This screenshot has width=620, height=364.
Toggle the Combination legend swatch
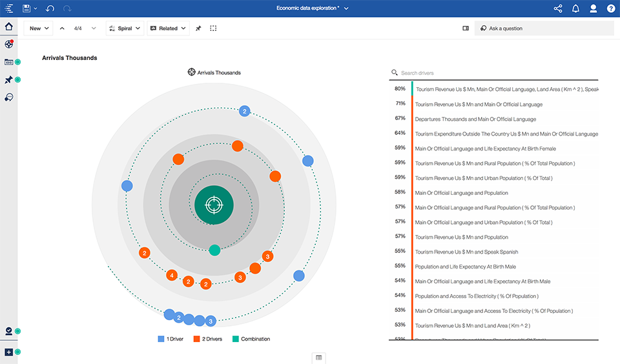tap(235, 339)
